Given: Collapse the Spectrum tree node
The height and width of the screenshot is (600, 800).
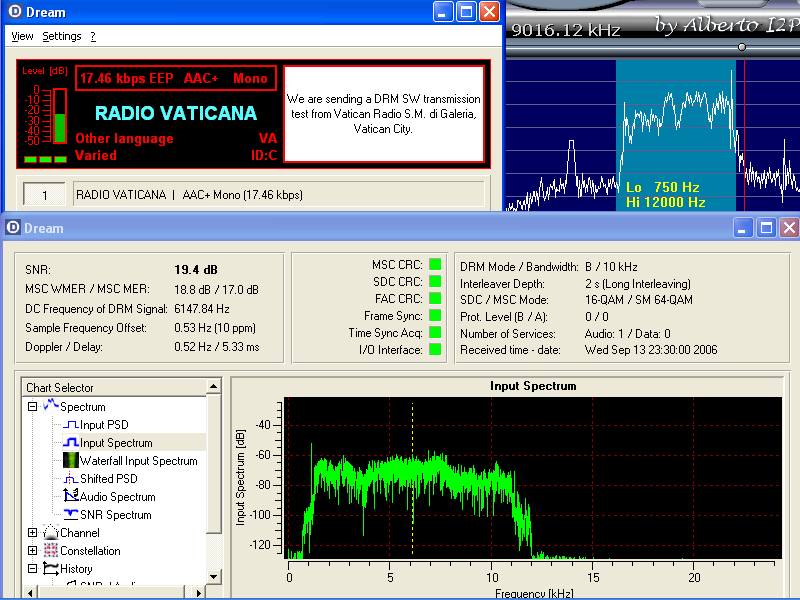Looking at the screenshot, I should pos(32,407).
